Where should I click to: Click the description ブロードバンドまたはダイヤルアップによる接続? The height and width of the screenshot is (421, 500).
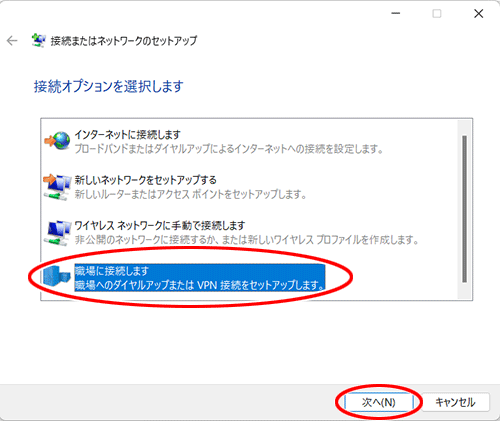pyautogui.click(x=229, y=149)
